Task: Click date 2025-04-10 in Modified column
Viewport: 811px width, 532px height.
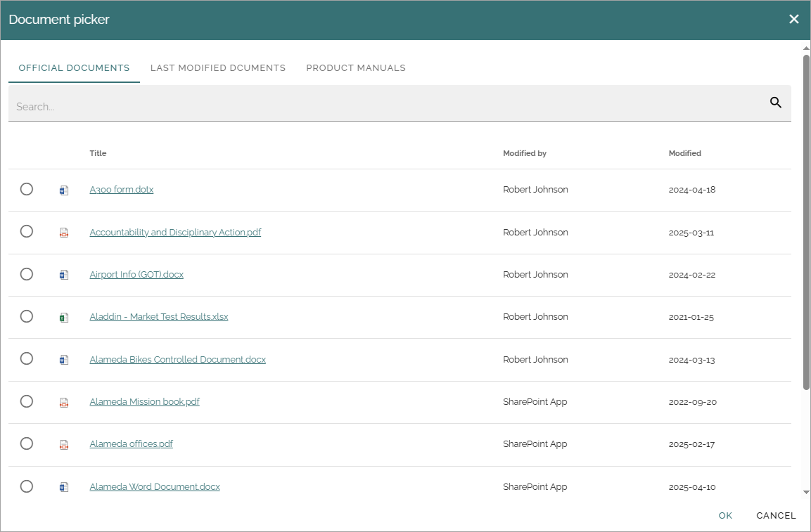Action: 692,487
